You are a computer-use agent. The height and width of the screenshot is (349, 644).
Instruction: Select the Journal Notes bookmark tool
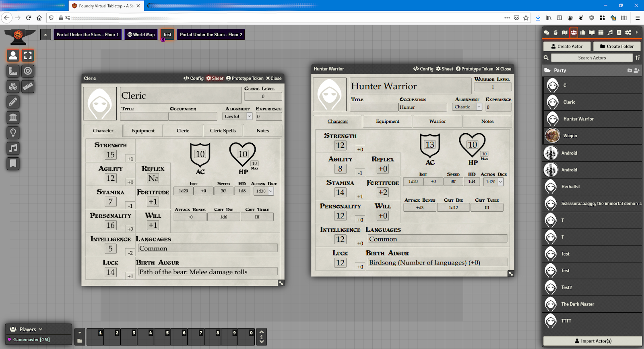13,164
